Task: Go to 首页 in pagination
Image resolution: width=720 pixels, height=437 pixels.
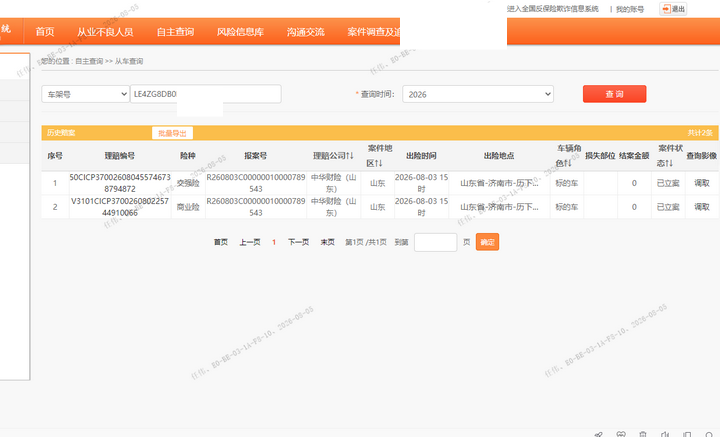Action: 221,242
